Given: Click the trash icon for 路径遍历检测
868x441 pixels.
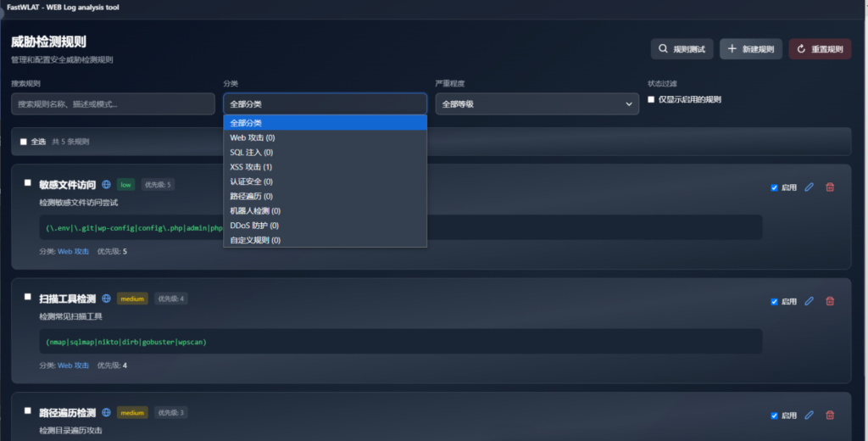Looking at the screenshot, I should (830, 415).
